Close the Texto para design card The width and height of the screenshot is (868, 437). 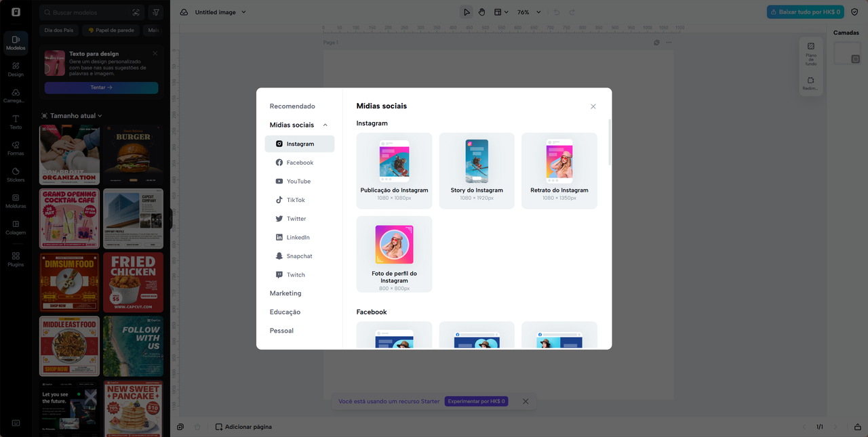[155, 53]
